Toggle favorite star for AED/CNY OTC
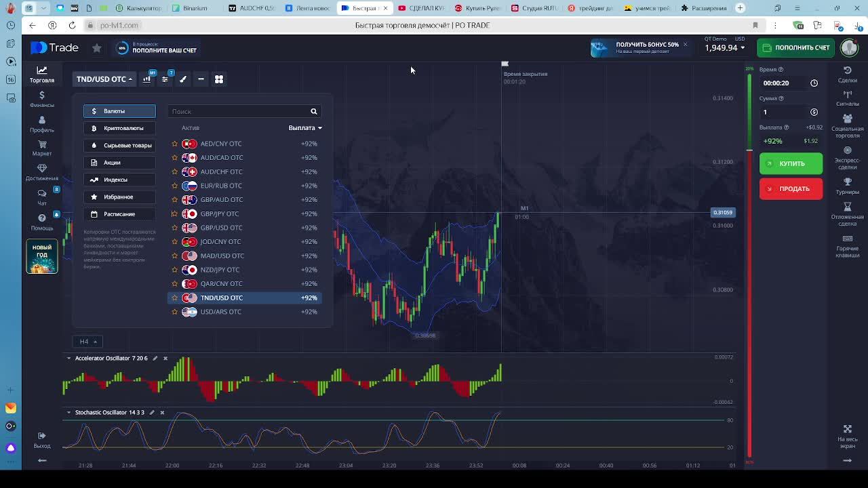 pos(174,144)
